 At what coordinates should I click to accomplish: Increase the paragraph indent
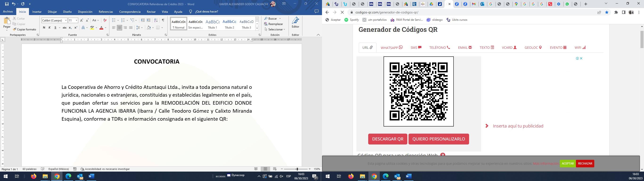pos(149,20)
